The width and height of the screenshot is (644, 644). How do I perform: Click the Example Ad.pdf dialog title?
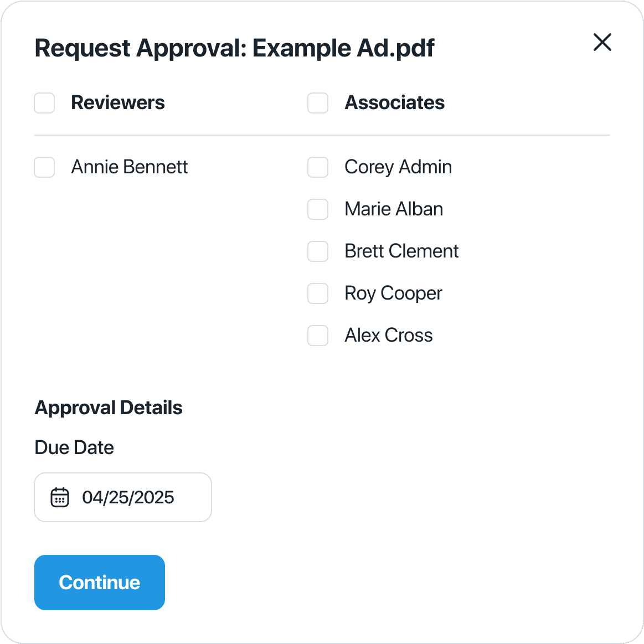[x=234, y=48]
